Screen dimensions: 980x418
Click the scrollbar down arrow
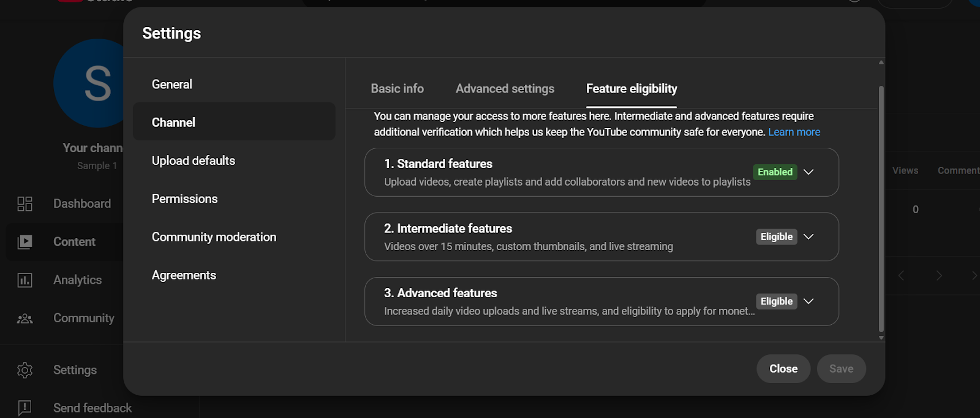tap(881, 338)
